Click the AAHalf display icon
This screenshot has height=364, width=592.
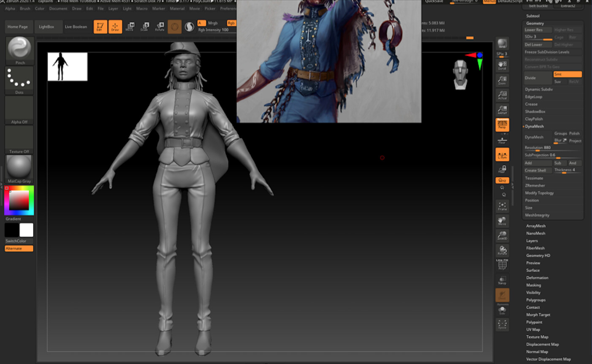pos(502,110)
